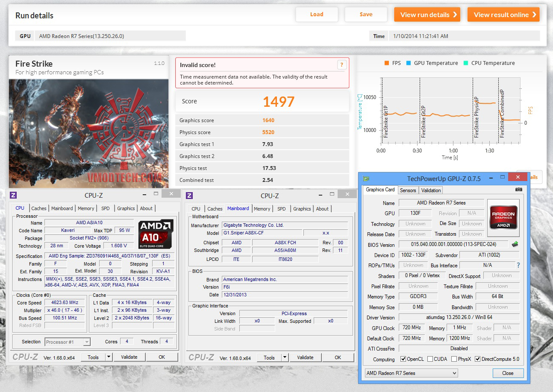Click the Z icon of the CPU-Z window showing the Mainboard tab

pos(189,195)
